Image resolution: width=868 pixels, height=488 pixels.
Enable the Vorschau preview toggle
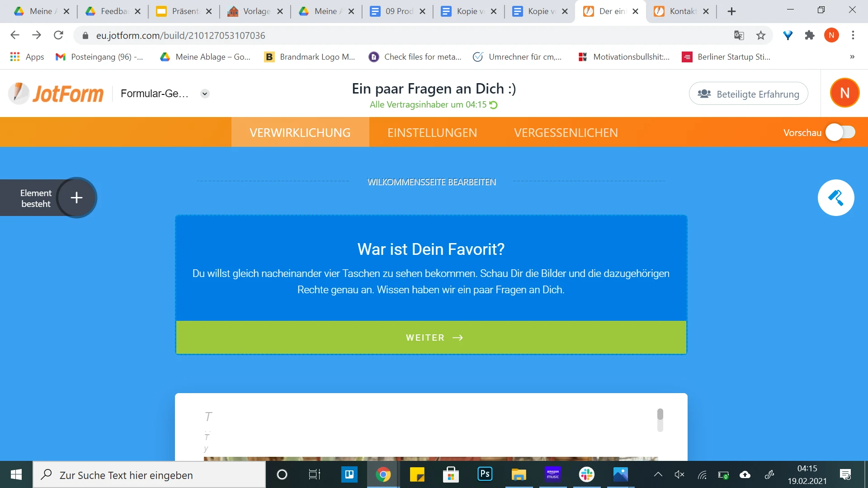(840, 132)
